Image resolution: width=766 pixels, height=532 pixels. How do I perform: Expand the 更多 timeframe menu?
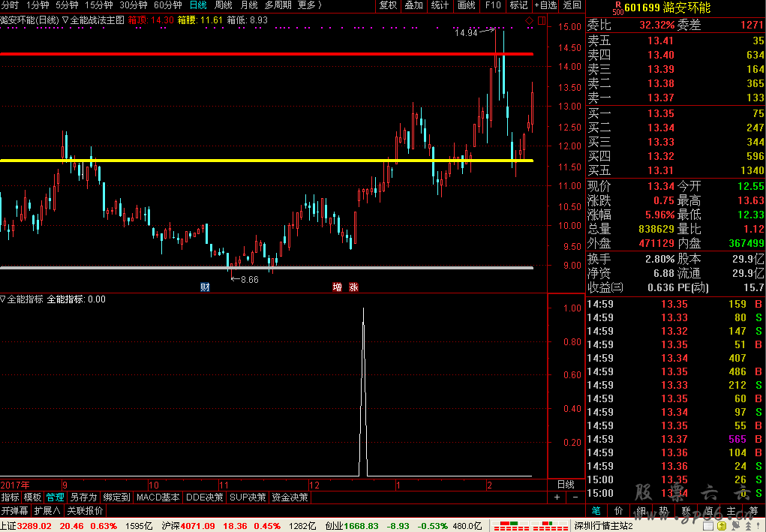click(x=308, y=5)
